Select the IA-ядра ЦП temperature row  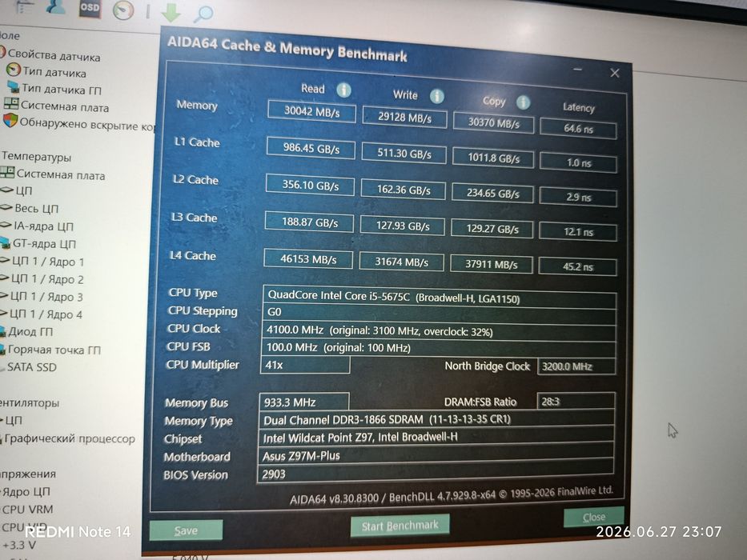[43, 226]
